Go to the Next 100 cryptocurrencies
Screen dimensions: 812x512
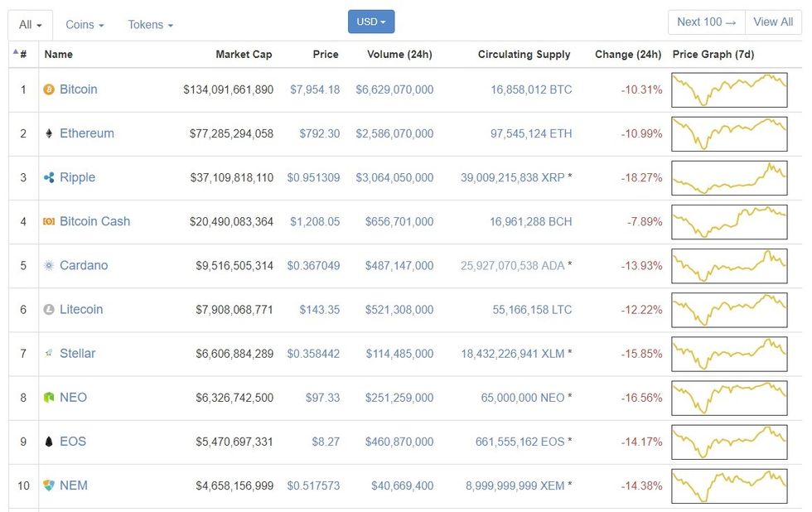tap(705, 22)
